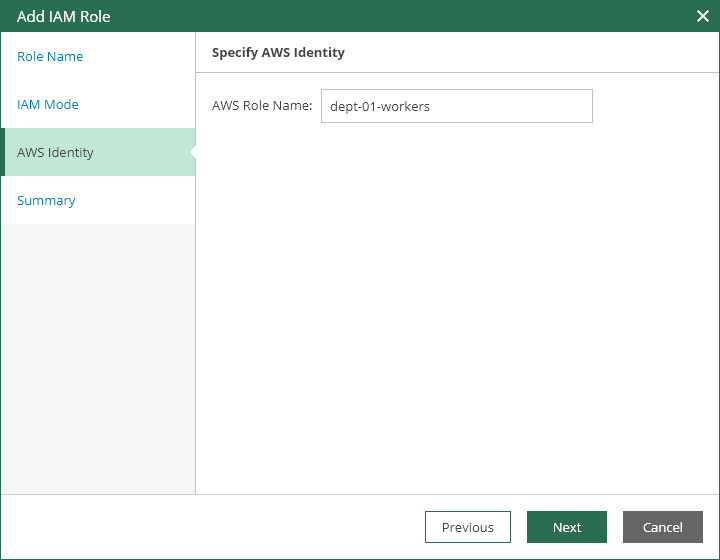Click the 'AWS Role Name:' label
Image resolution: width=720 pixels, height=560 pixels.
[x=262, y=106]
